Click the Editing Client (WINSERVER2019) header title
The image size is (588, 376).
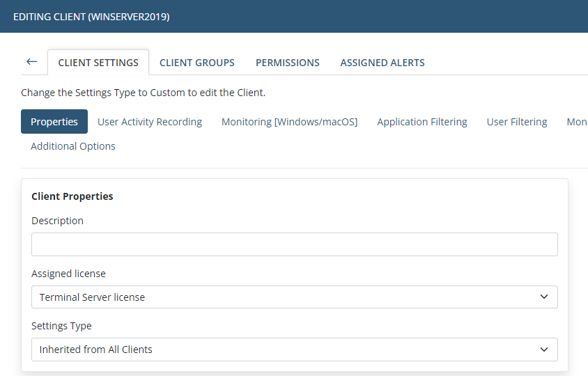pos(91,16)
